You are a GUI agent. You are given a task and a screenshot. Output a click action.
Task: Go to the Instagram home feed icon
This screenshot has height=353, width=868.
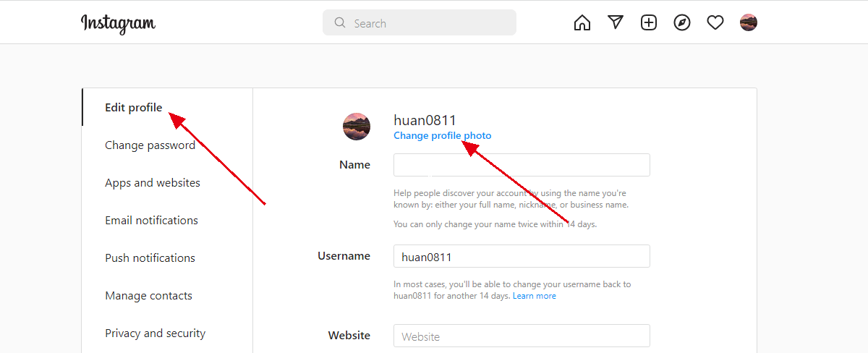pos(582,23)
